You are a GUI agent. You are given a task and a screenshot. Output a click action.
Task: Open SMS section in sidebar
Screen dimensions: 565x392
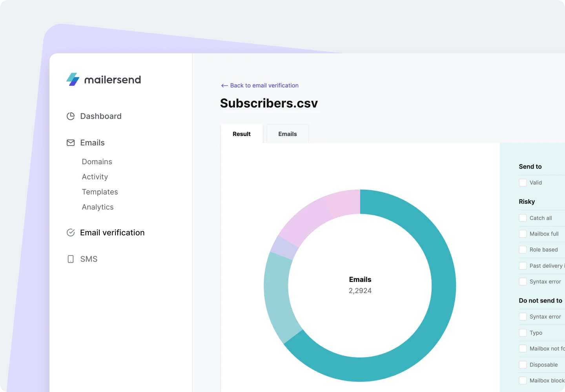coord(89,259)
